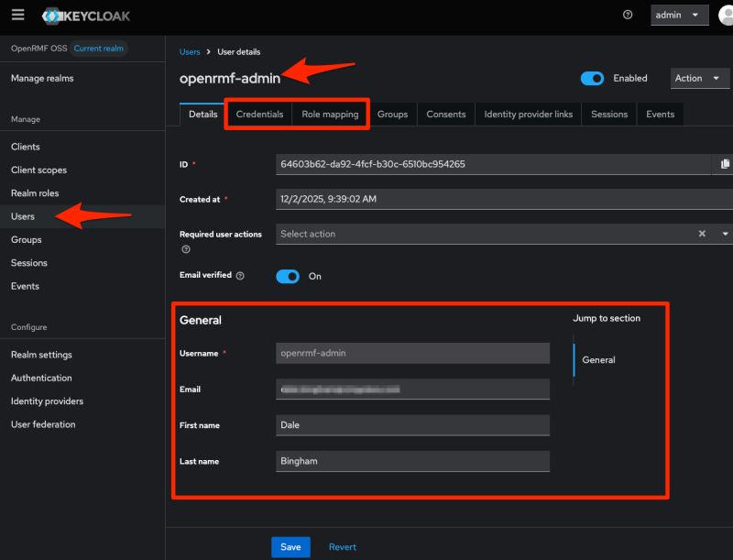The width and height of the screenshot is (733, 560).
Task: Toggle the Email verified switch
Action: pos(288,276)
